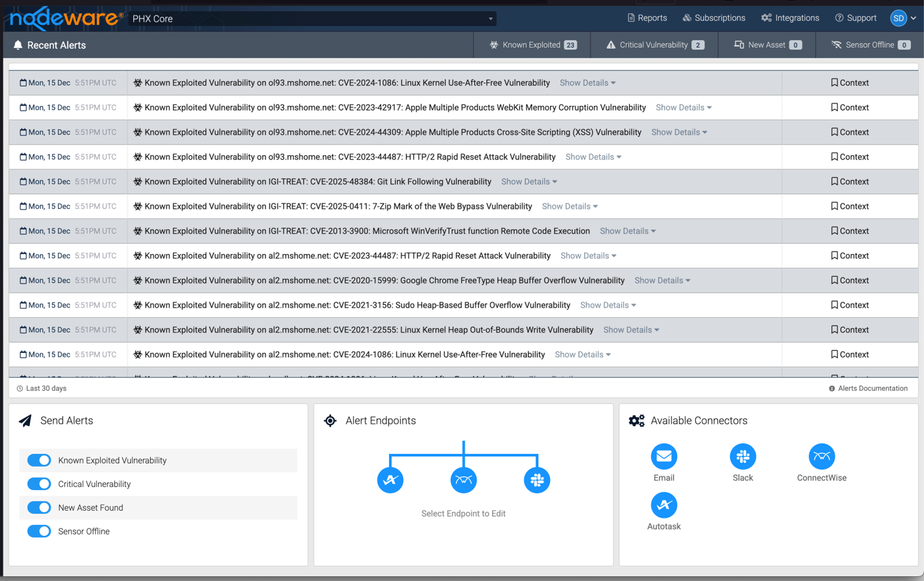Show Details for CVE-2020-15999 FreeType alert
Screen dimensions: 924x581
663,280
